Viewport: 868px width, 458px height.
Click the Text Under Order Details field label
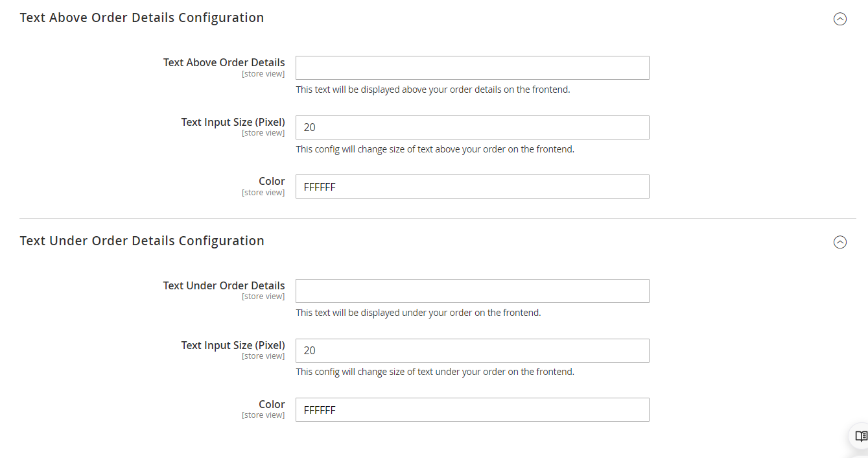(x=224, y=286)
